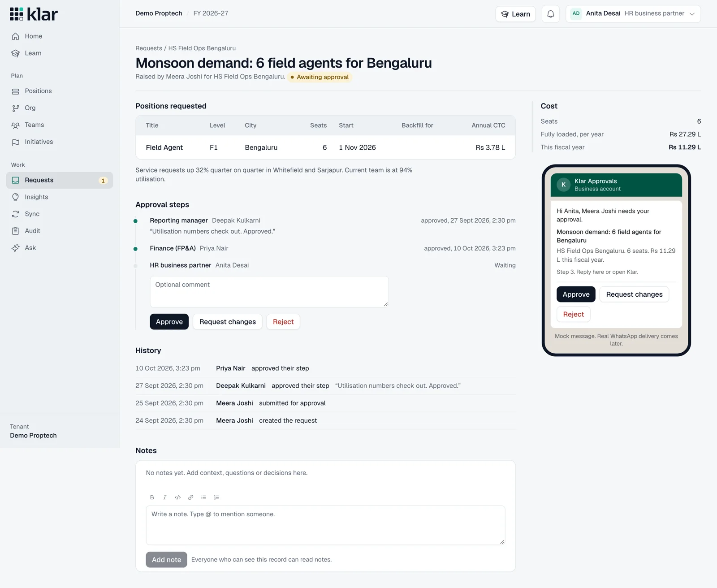717x588 pixels.
Task: Approve the request in Approval steps
Action: [x=169, y=322]
